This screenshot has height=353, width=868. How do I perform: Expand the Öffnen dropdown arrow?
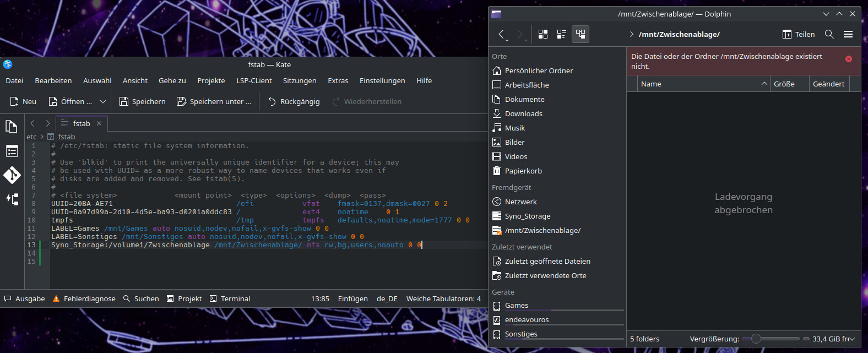click(x=103, y=101)
